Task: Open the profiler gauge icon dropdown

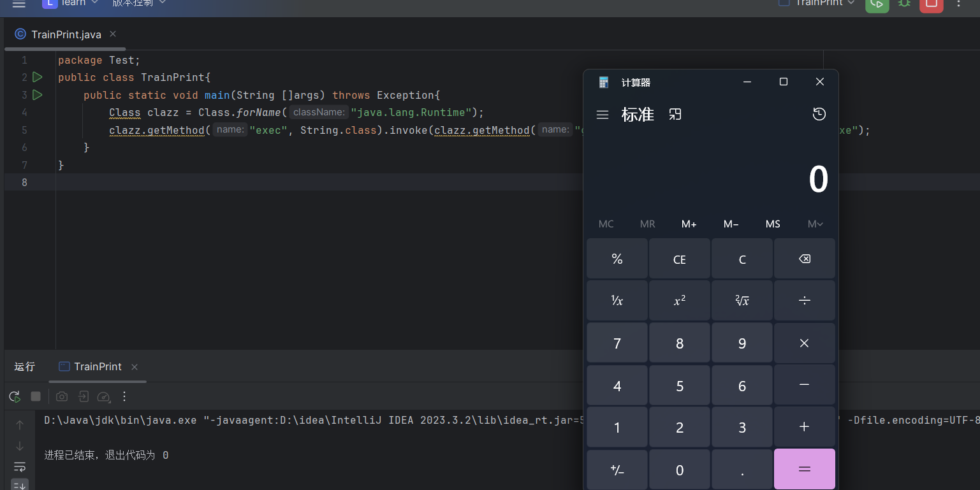Action: [x=104, y=396]
